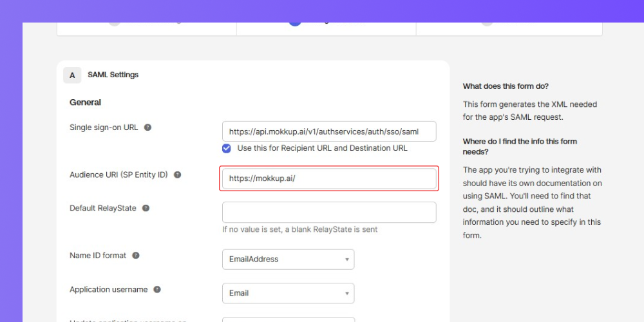Show help for Application username
This screenshot has width=644, height=322.
tap(157, 290)
